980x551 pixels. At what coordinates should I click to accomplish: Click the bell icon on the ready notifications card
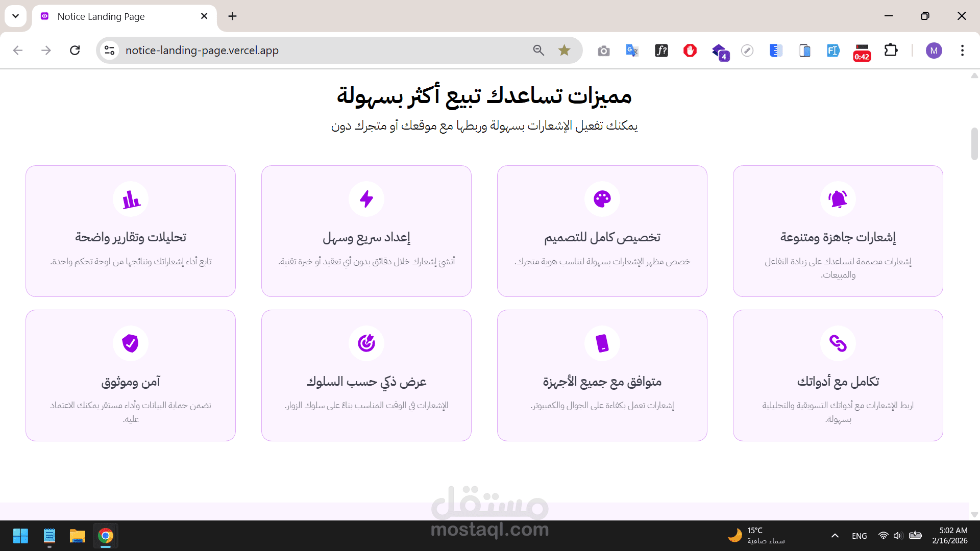pyautogui.click(x=838, y=199)
